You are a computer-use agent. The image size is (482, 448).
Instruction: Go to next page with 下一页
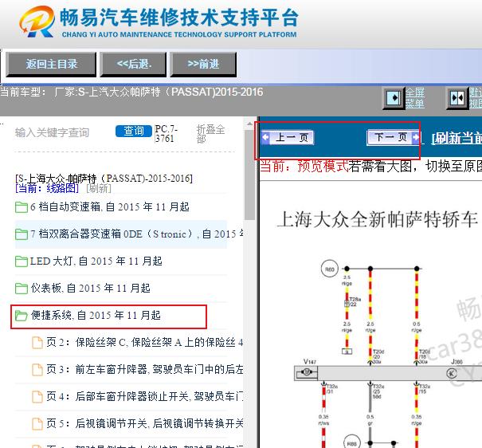coord(394,137)
